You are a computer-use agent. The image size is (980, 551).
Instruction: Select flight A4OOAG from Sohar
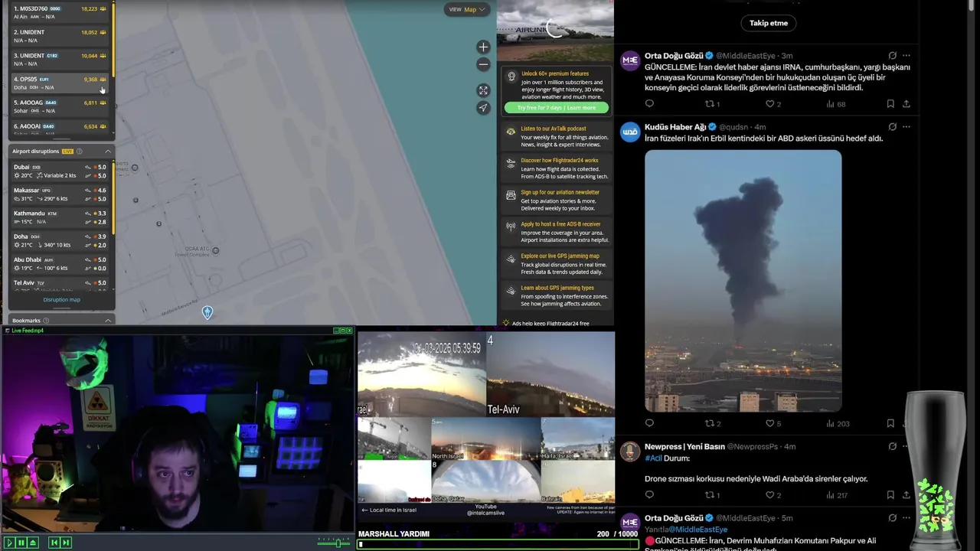click(x=60, y=106)
